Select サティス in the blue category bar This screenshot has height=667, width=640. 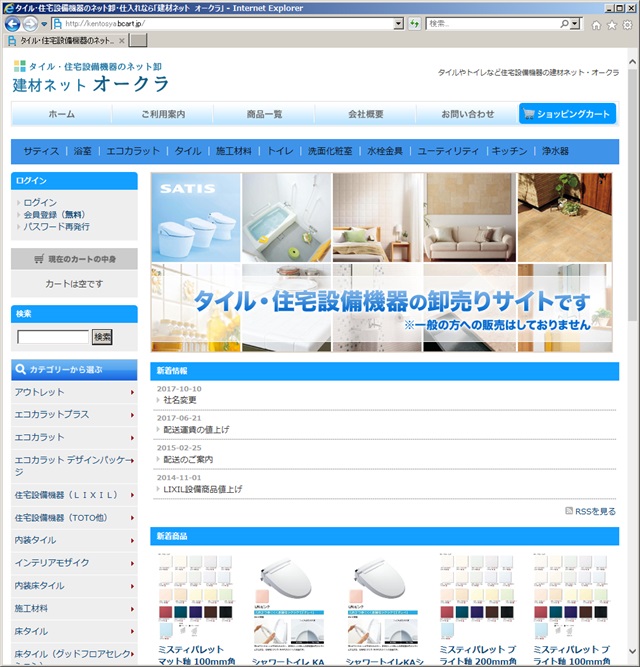[41, 151]
